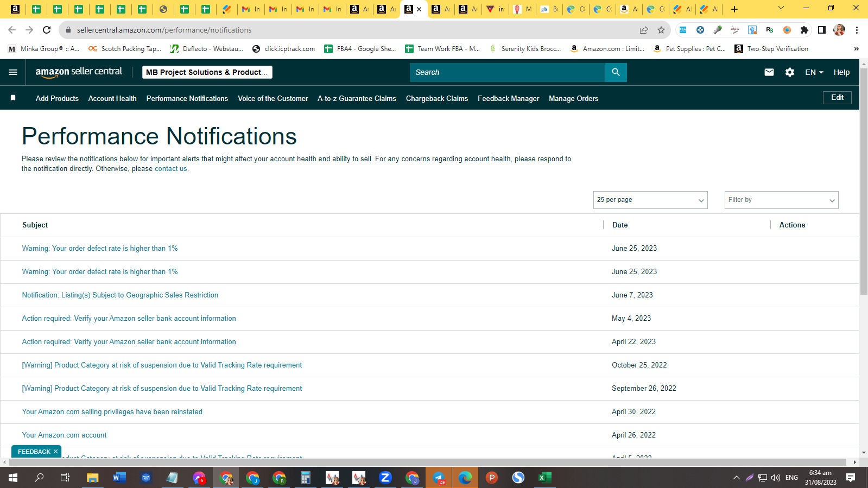Open the Chrome three-dot menu
Screen dimensions: 868x488
pyautogui.click(x=857, y=30)
